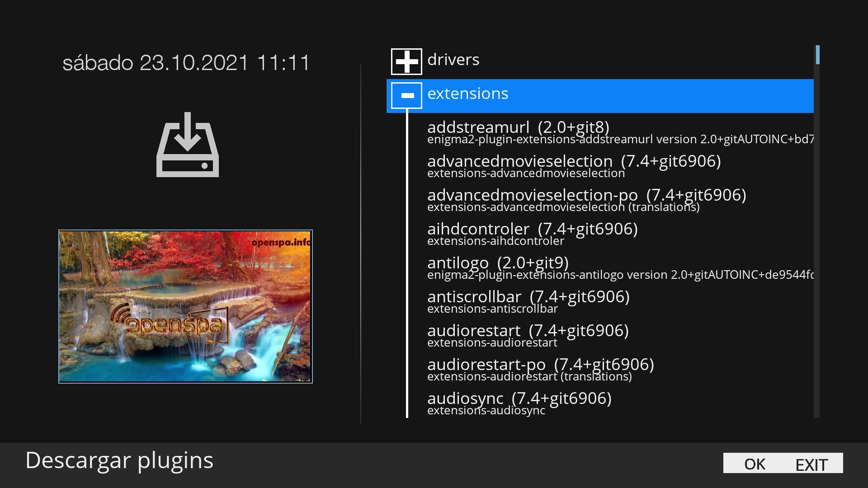
Task: Collapse the extensions category minus icon
Action: pos(406,95)
